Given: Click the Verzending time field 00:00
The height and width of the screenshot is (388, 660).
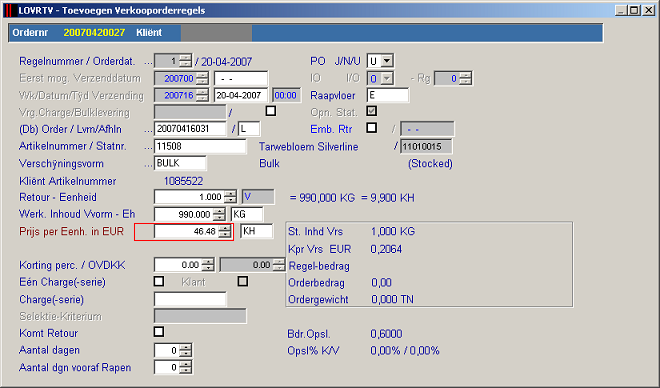Looking at the screenshot, I should 286,96.
